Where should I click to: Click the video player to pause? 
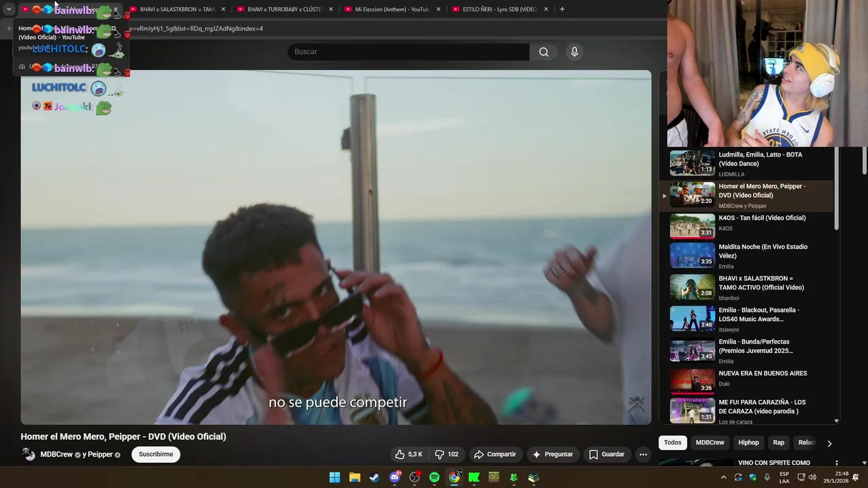(336, 247)
